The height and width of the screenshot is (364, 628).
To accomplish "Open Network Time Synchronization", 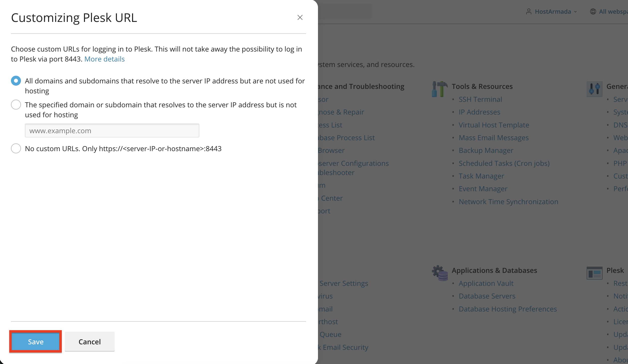I will 508,202.
